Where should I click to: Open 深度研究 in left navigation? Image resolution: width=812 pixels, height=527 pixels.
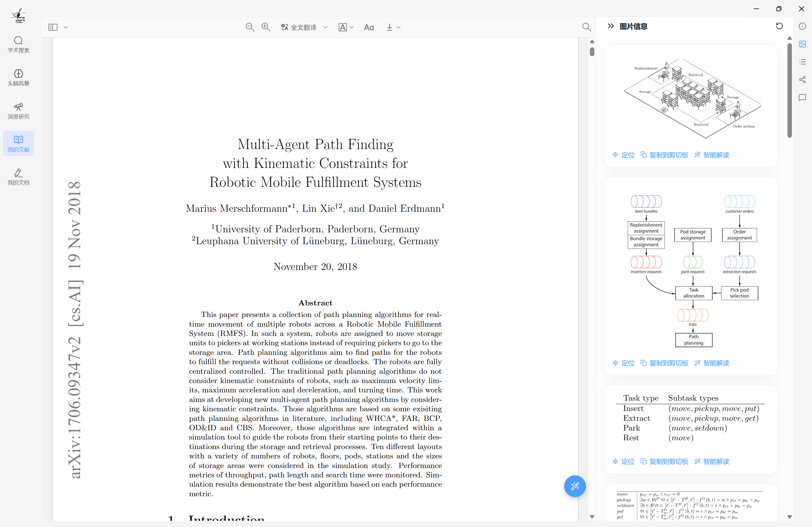tap(18, 111)
